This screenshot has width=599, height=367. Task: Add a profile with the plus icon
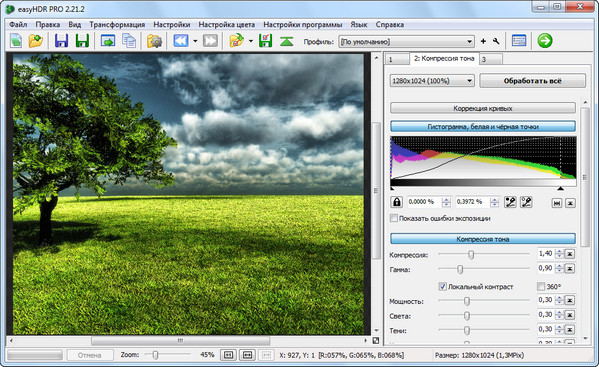point(483,41)
